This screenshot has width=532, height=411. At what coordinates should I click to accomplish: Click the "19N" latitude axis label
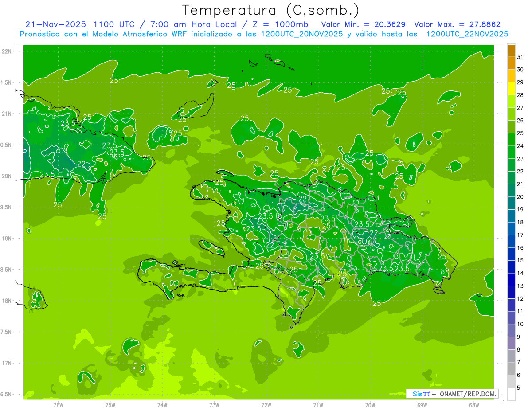(8, 239)
